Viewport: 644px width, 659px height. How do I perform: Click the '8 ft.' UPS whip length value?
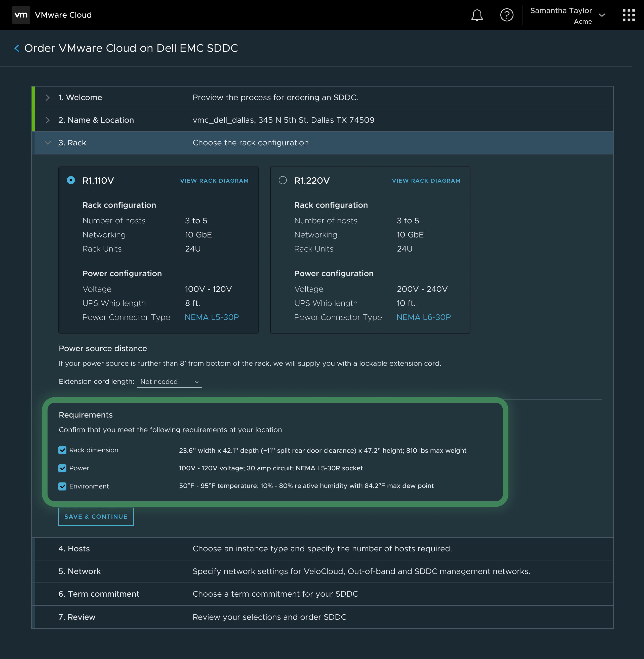[x=192, y=304]
